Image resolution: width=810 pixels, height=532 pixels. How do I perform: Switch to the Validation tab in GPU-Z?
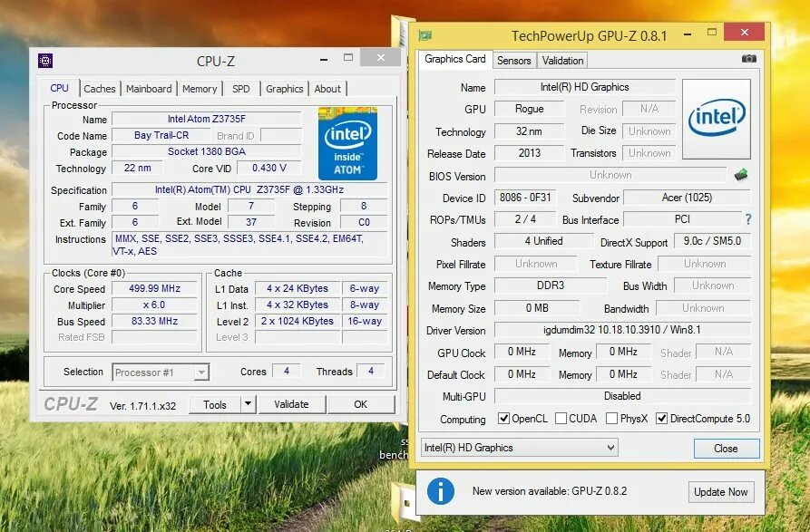click(x=562, y=61)
